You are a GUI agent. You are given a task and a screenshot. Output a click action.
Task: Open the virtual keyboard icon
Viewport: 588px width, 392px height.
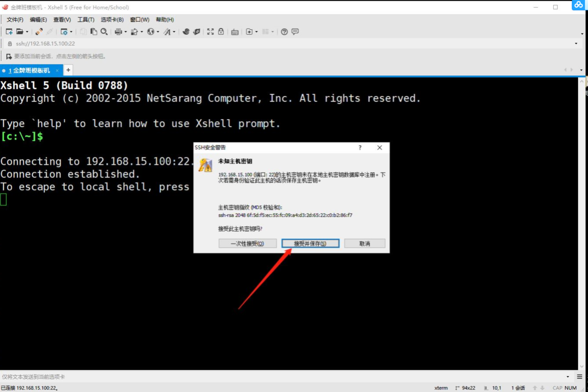[235, 32]
